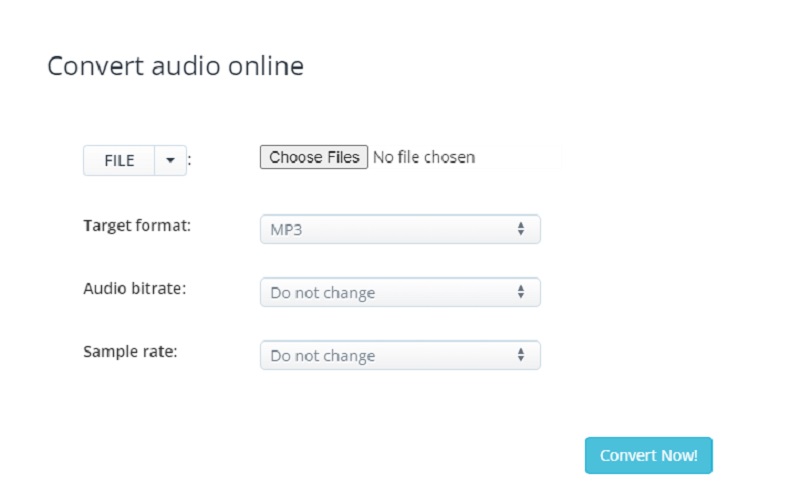Click 'Do not change' text in Sample rate
This screenshot has height=503, width=800.
[322, 356]
